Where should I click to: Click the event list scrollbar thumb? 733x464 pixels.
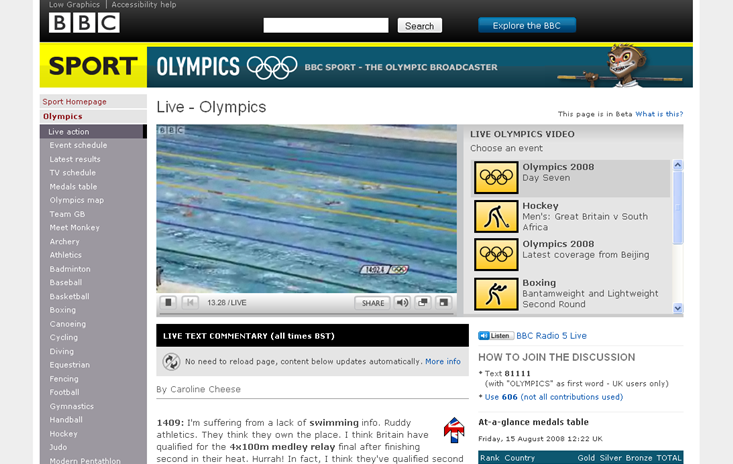coord(678,207)
